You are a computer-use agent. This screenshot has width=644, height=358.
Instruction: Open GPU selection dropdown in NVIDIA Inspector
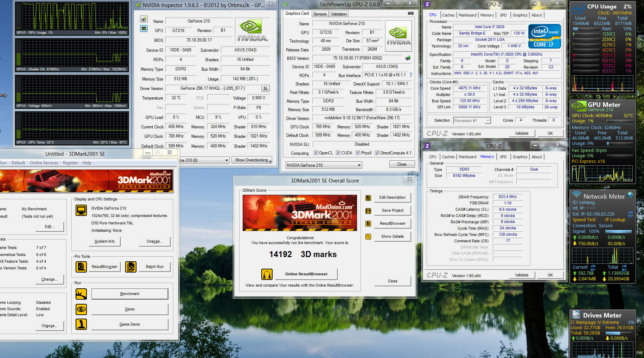[227, 160]
